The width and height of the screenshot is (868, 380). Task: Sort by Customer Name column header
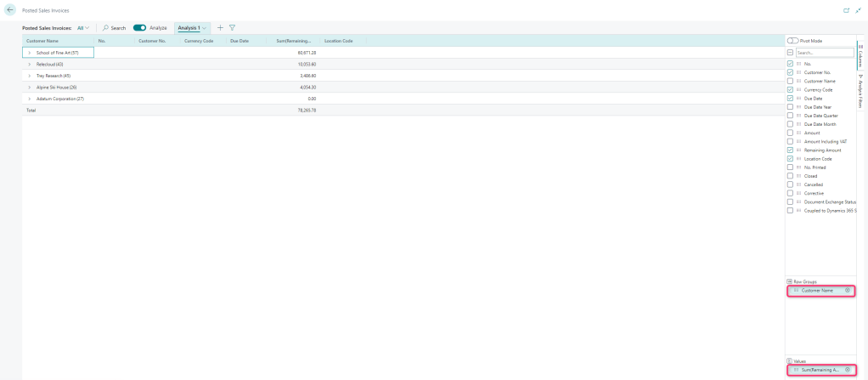tap(42, 41)
